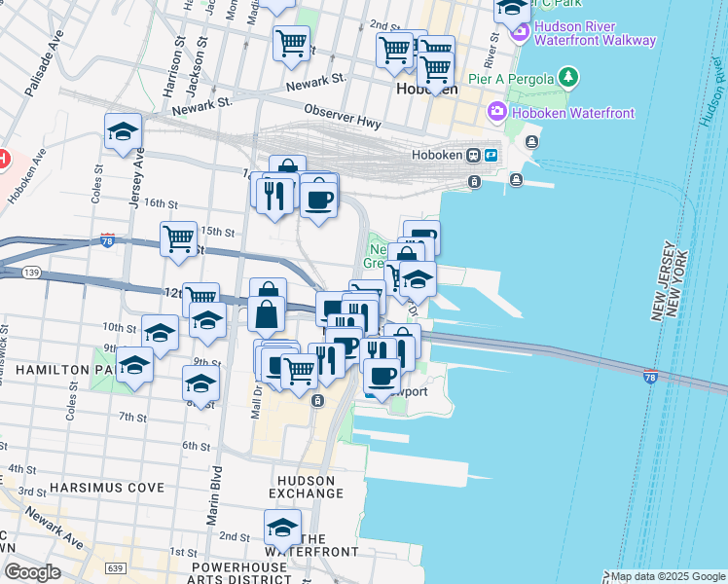This screenshot has height=584, width=728.
Task: Click the Marin Blvd street label
Action: coord(214,495)
